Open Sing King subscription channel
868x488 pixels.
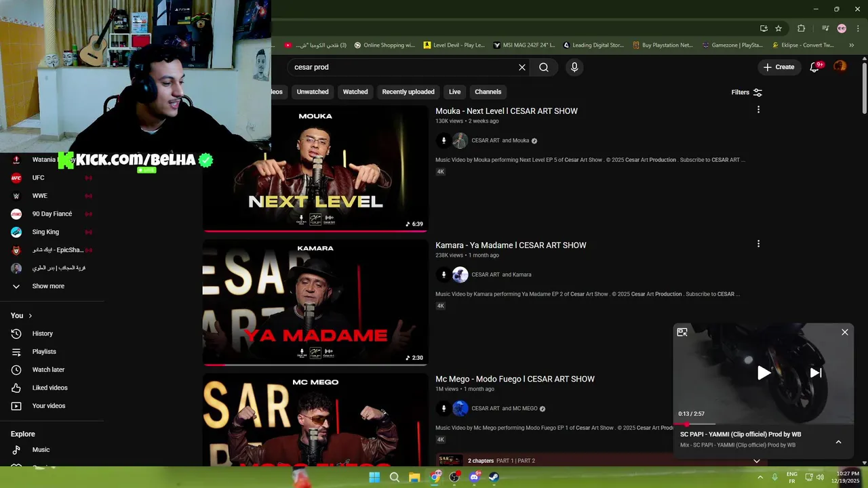(x=45, y=232)
